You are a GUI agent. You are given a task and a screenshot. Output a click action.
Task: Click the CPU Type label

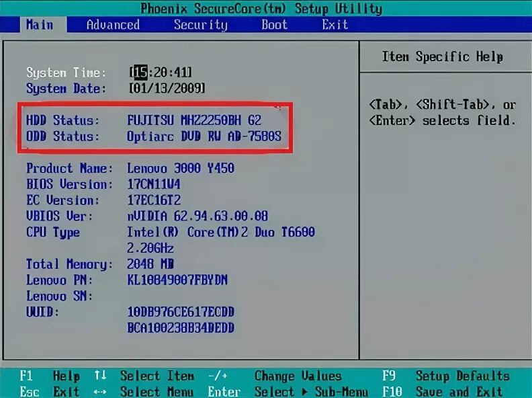coord(53,233)
